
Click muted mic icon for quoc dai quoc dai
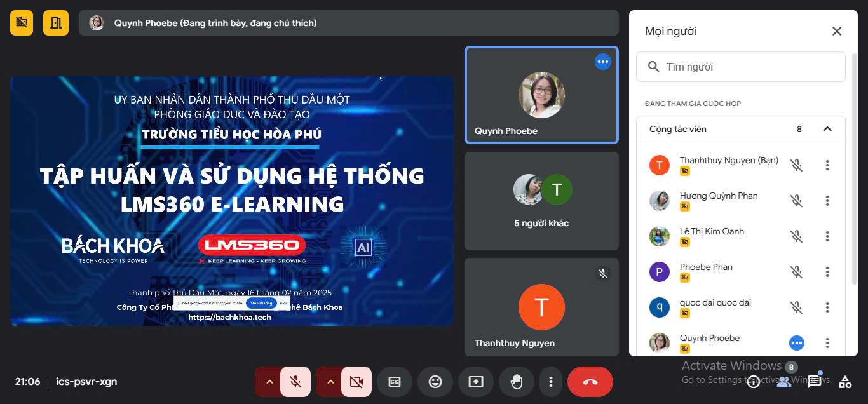click(x=796, y=307)
